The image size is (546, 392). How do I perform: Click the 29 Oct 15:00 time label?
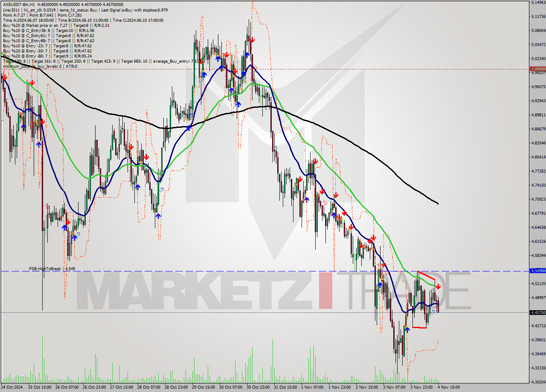(203, 387)
